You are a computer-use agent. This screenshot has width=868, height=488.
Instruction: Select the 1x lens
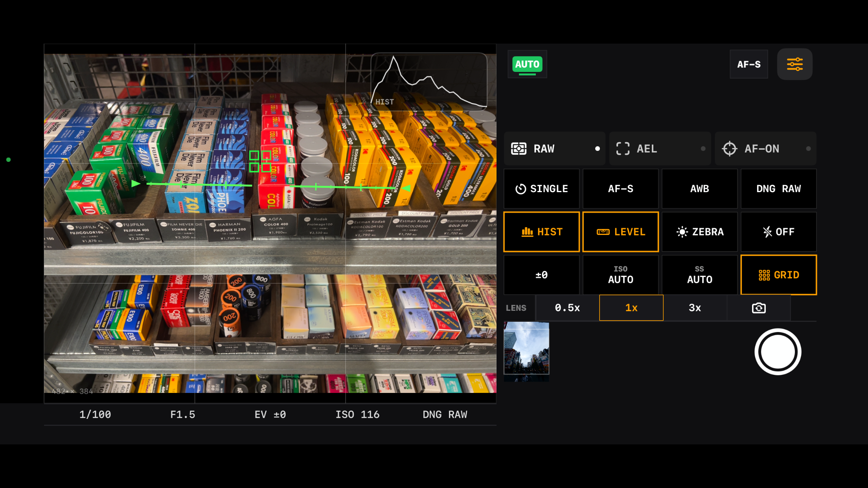pos(631,308)
